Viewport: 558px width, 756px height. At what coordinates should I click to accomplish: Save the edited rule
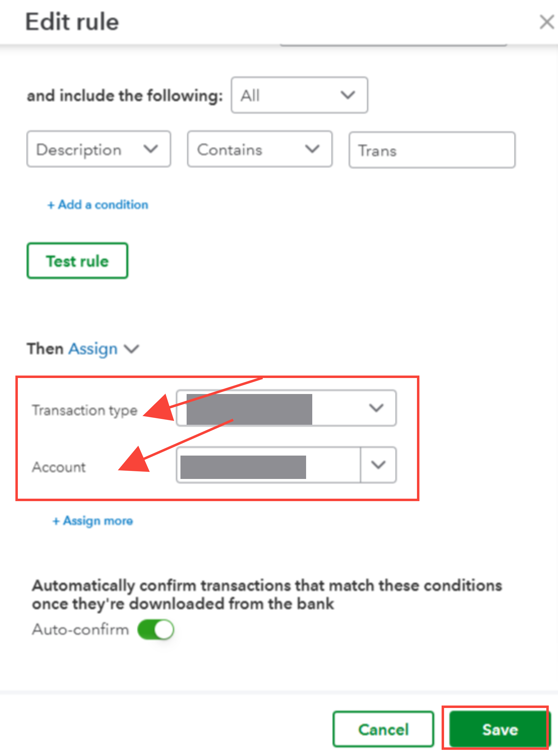(499, 729)
